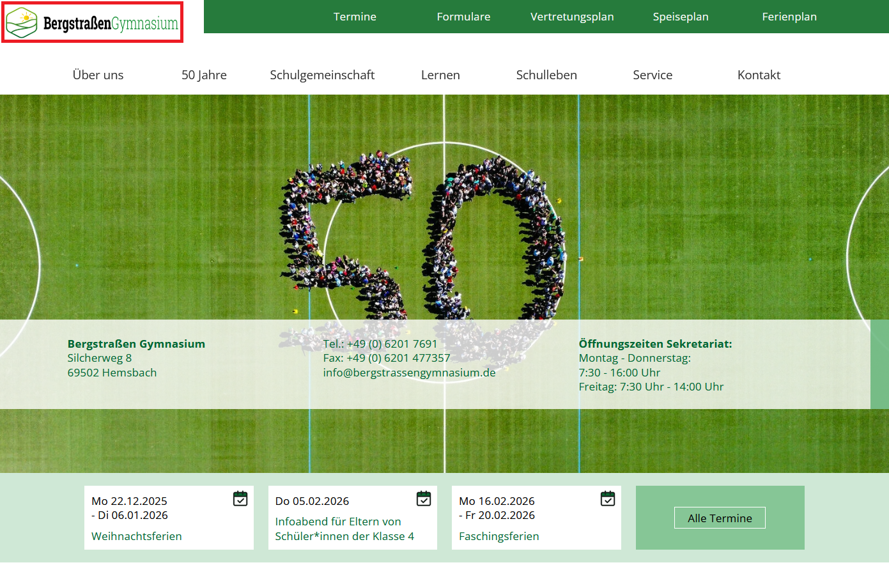The image size is (889, 588).
Task: Open the Vertretungsplan
Action: point(572,17)
